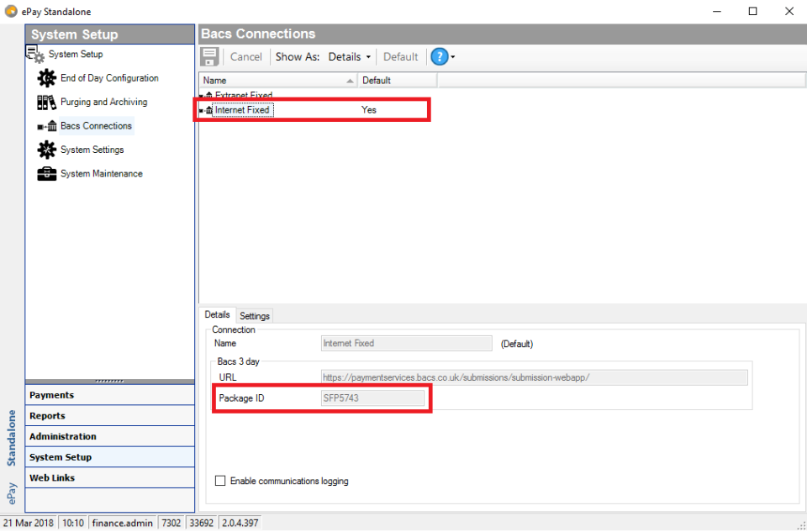Image resolution: width=807 pixels, height=532 pixels.
Task: Select the Bacs Connections icon
Action: tap(47, 125)
